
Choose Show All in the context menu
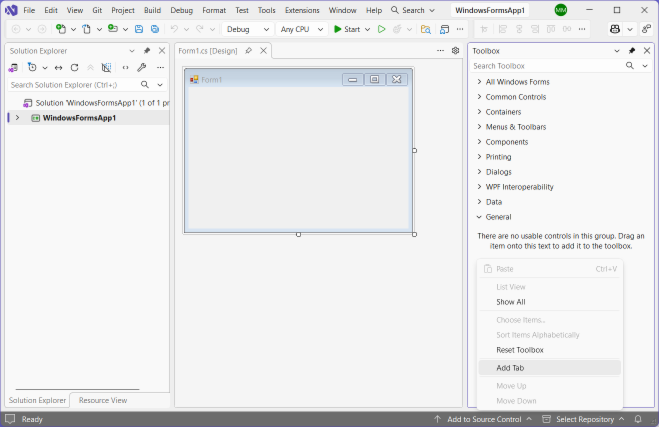[x=549, y=302]
